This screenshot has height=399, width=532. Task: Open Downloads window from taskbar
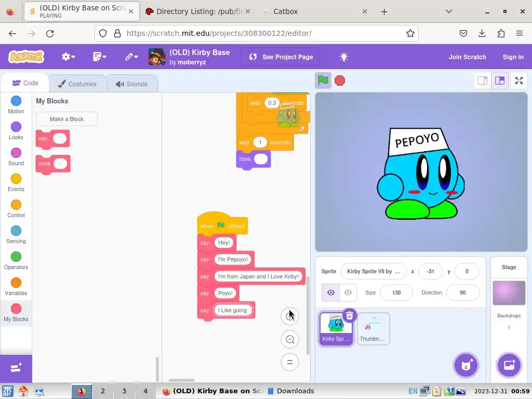[x=291, y=391]
